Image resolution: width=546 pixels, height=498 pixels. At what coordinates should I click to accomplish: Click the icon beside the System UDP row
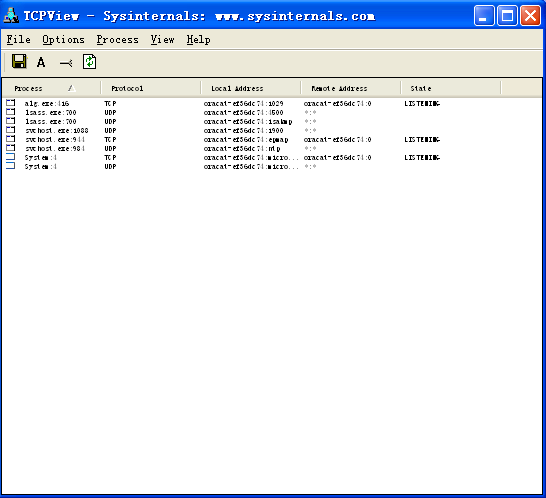pyautogui.click(x=11, y=166)
